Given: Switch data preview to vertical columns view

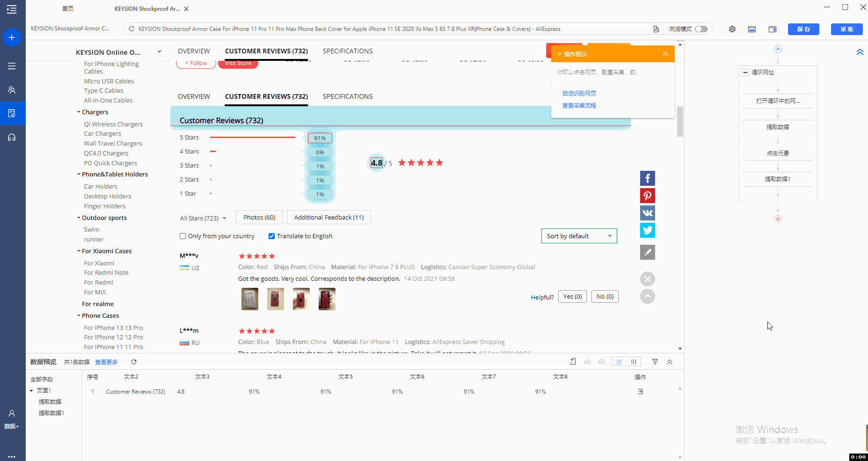Looking at the screenshot, I should click(634, 362).
